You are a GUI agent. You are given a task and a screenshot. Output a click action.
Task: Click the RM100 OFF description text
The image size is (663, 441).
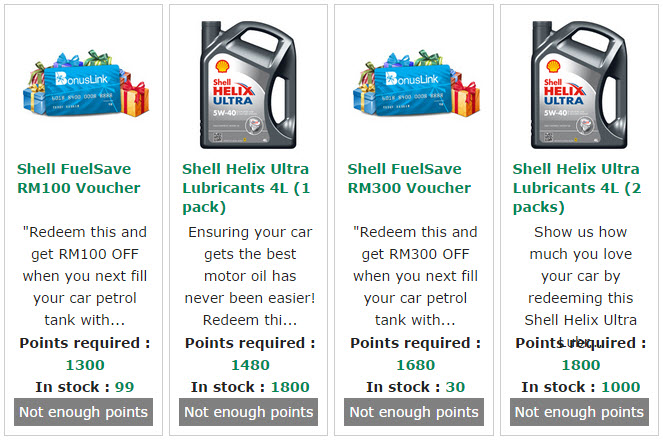tap(84, 276)
